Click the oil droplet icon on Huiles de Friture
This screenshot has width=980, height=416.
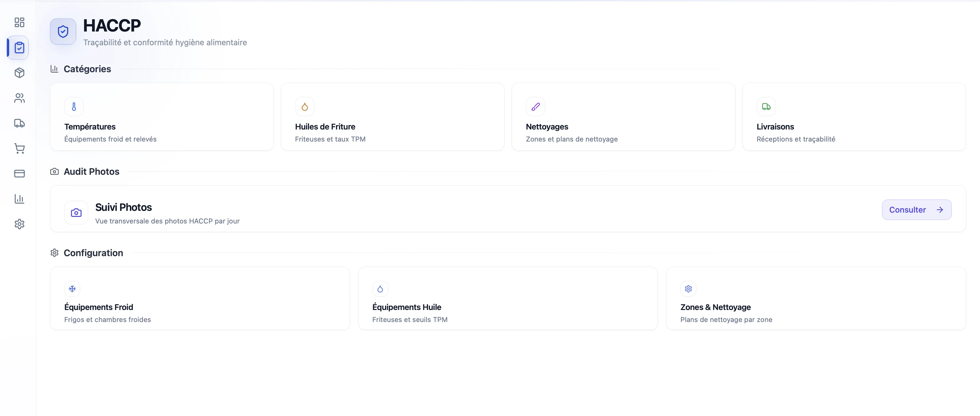click(x=304, y=107)
